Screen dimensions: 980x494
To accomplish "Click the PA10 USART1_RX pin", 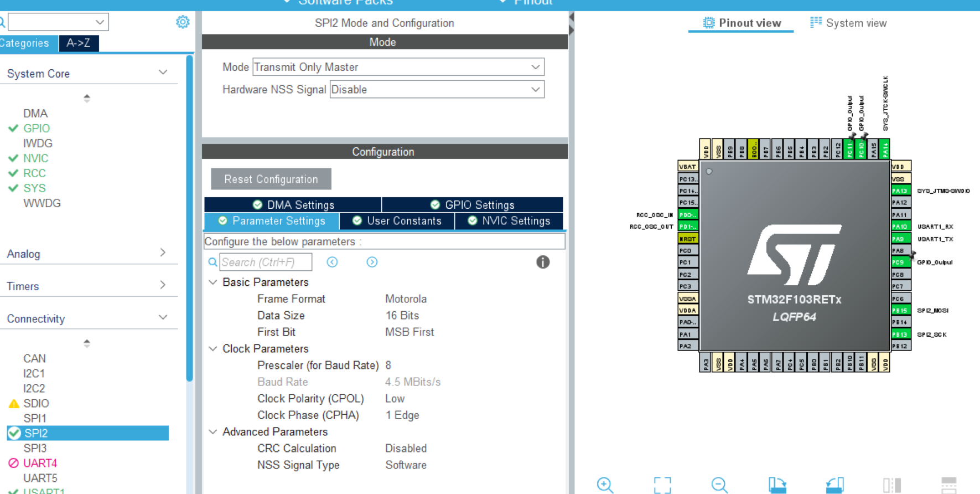I will 901,227.
